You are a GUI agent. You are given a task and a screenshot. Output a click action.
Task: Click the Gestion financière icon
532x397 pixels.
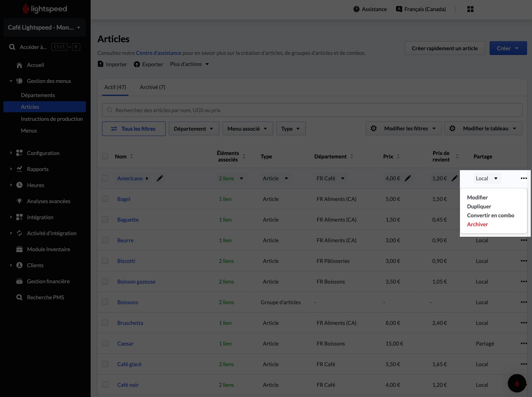point(19,281)
